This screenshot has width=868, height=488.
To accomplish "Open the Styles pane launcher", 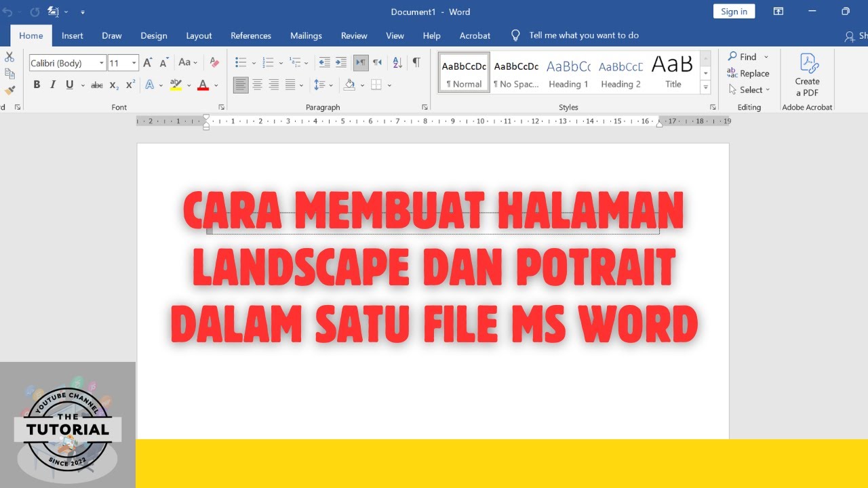I will coord(713,107).
